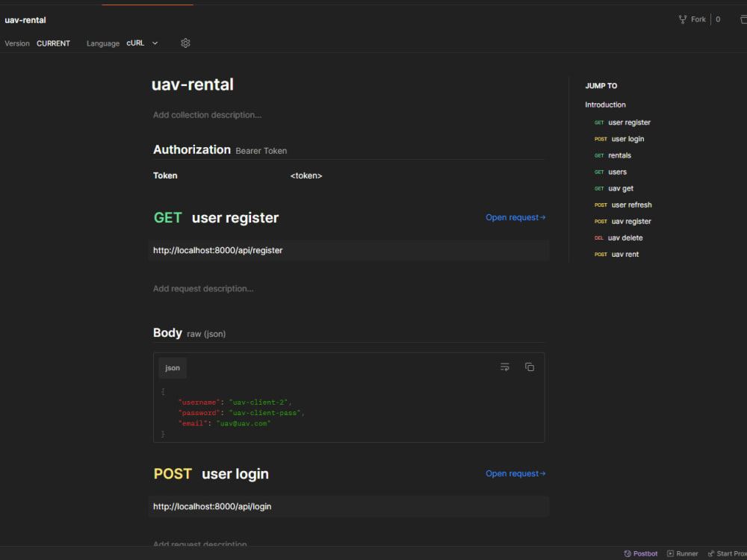Jump to POST uav register
This screenshot has height=560, width=747.
(623, 222)
